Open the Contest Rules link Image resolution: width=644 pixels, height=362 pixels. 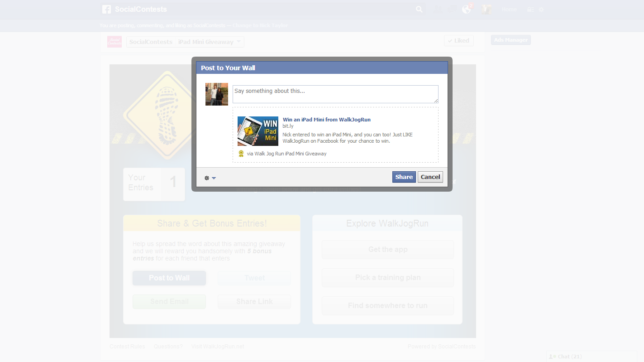tap(127, 347)
